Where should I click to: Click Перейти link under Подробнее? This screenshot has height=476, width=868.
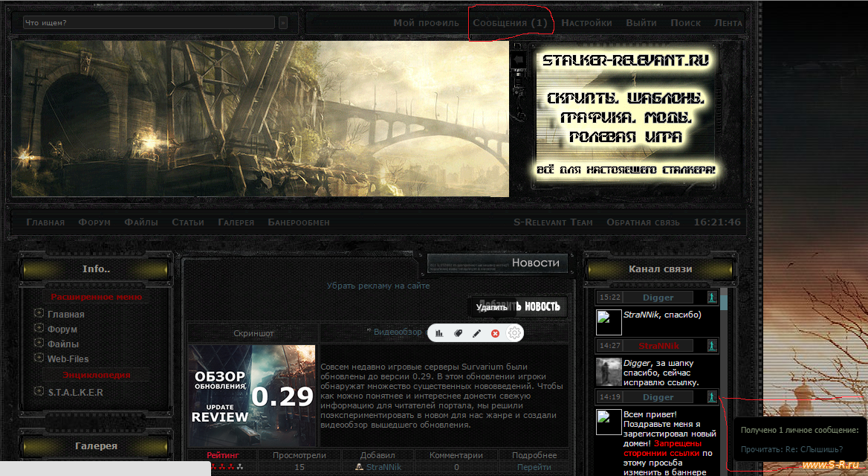coord(534,467)
